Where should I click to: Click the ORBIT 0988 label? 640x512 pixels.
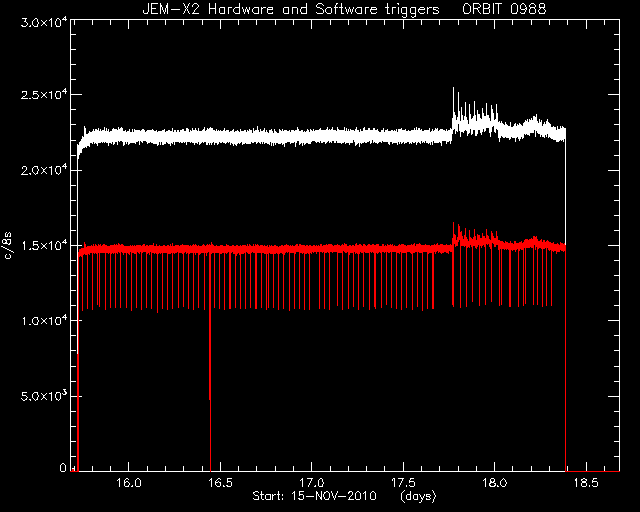504,9
